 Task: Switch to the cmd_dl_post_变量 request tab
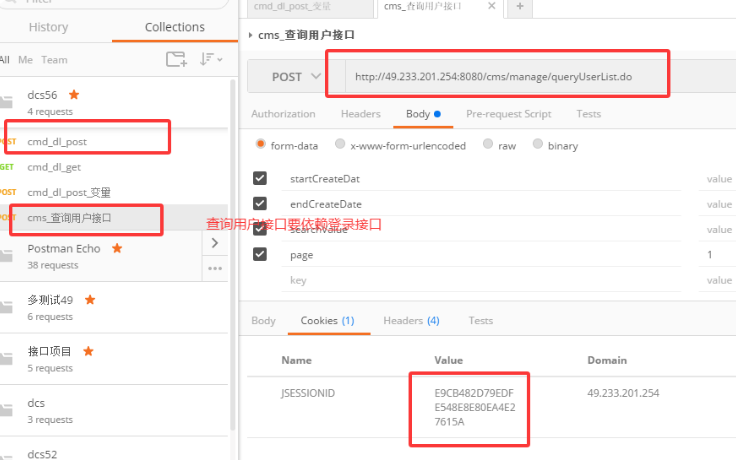(310, 8)
